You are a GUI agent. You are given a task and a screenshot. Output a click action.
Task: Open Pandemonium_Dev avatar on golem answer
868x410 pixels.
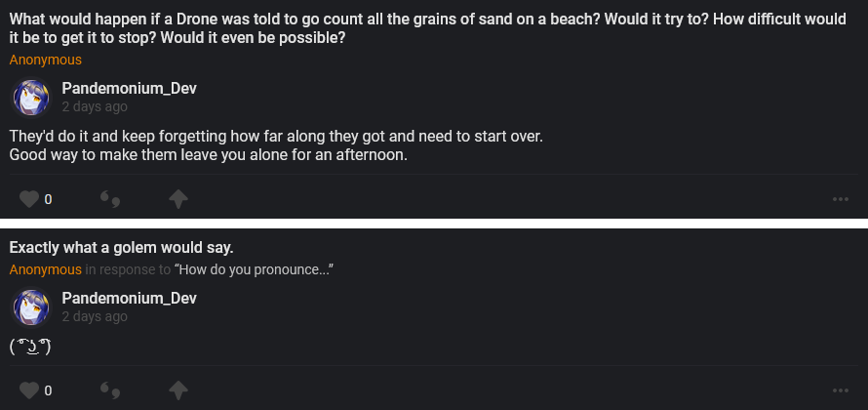click(x=30, y=307)
